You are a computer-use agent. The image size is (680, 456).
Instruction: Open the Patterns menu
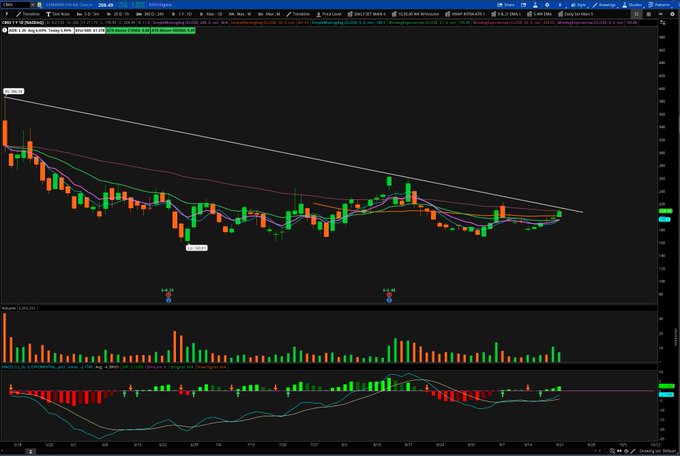tap(659, 5)
